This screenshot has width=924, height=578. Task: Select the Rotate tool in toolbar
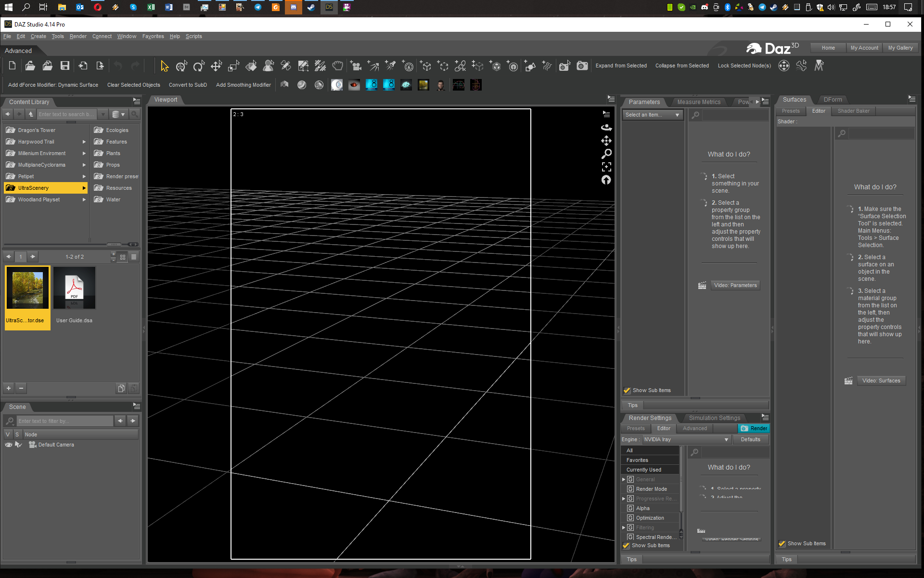click(199, 66)
